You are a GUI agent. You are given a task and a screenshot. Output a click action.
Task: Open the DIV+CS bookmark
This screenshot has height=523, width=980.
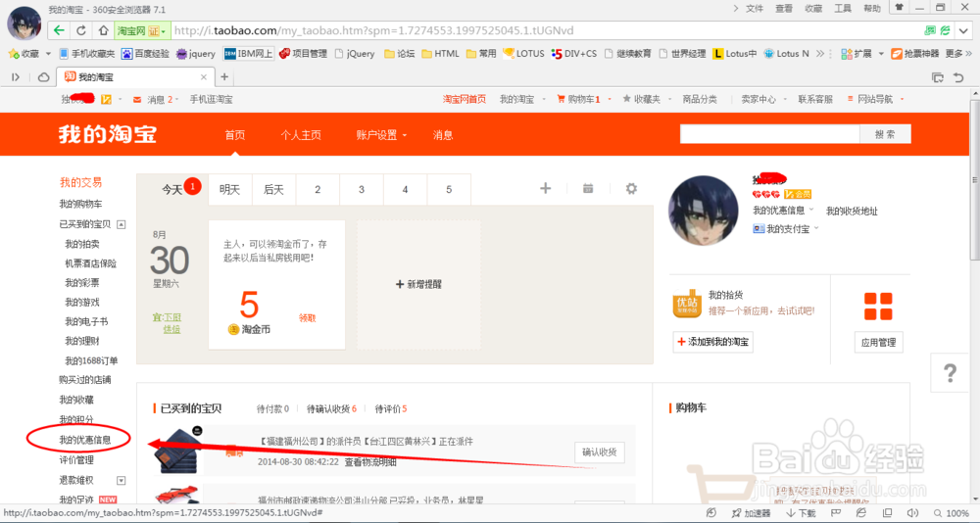[x=574, y=54]
